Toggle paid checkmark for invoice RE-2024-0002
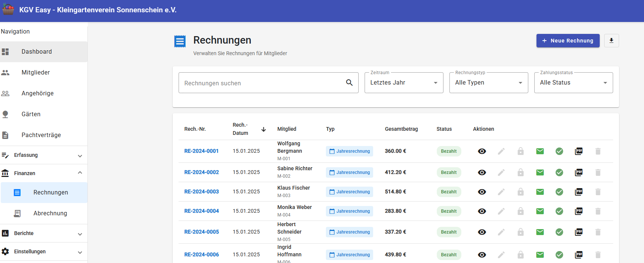Viewport: 644px width, 263px height. (x=559, y=172)
